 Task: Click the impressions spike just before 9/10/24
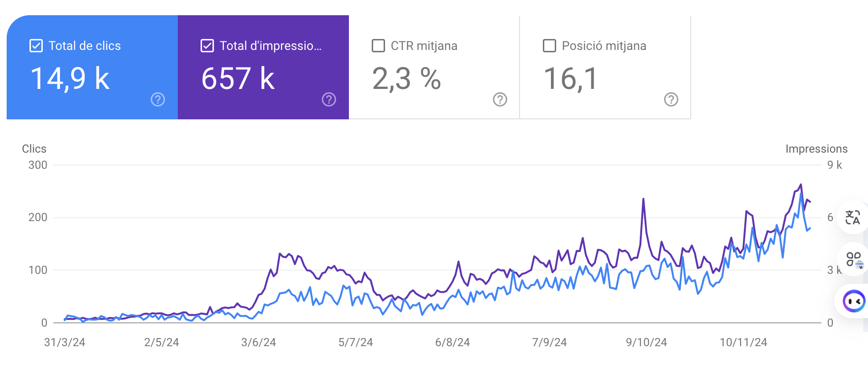pyautogui.click(x=643, y=200)
